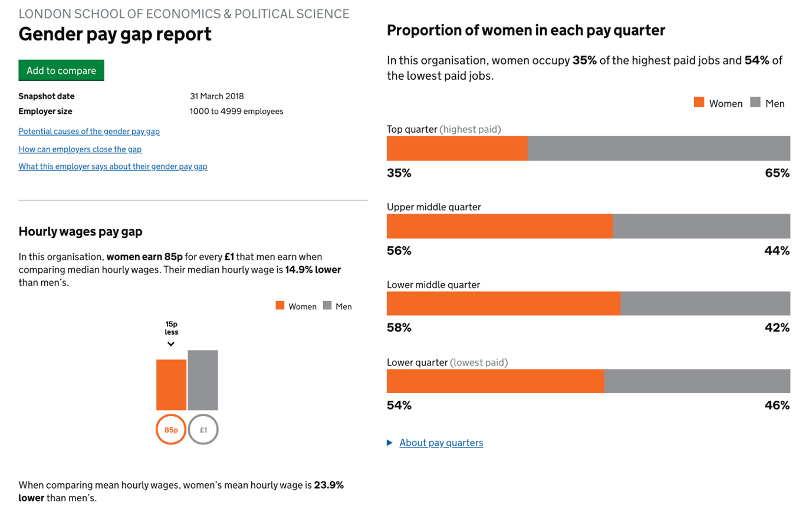Open How can employers close the gap link

[x=80, y=149]
